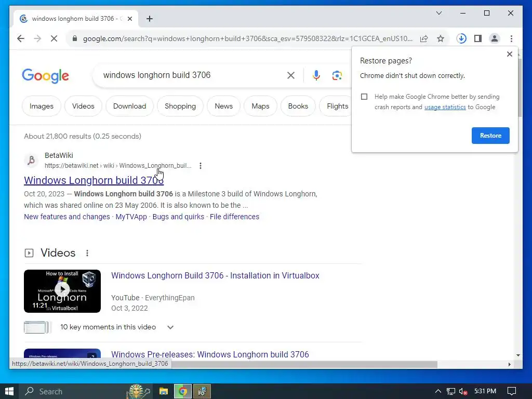Click the horizontal scrollbar thumb

coord(303,364)
